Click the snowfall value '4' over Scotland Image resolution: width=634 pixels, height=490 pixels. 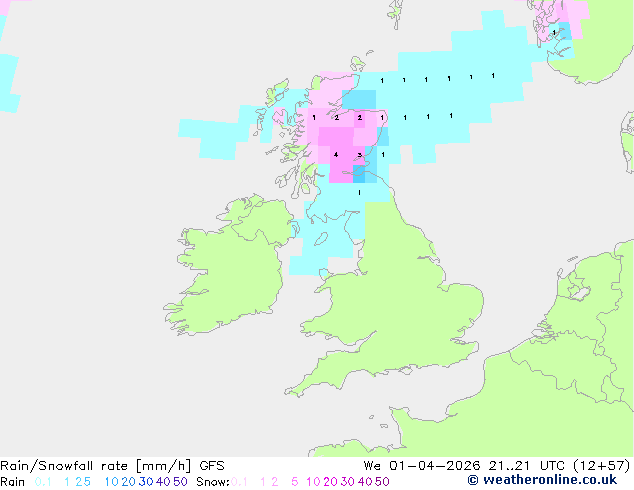tap(336, 154)
